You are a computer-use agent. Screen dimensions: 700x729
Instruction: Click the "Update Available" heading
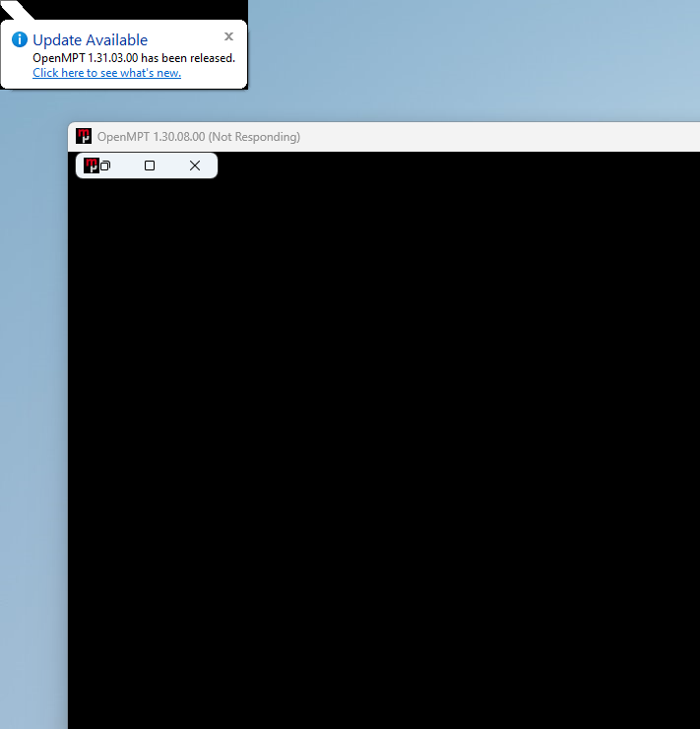point(90,40)
